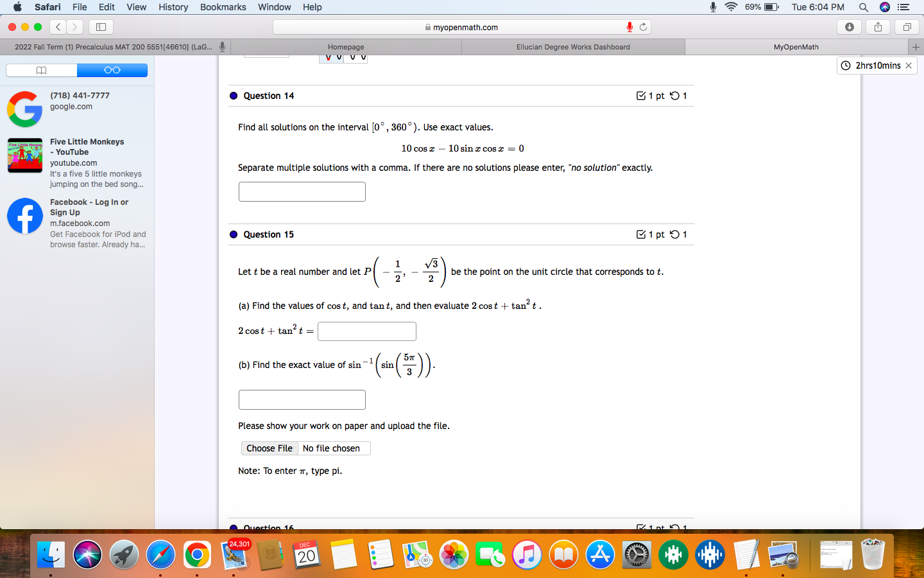Click the grading checkmark icon for Question 15
The height and width of the screenshot is (578, 924).
click(641, 234)
